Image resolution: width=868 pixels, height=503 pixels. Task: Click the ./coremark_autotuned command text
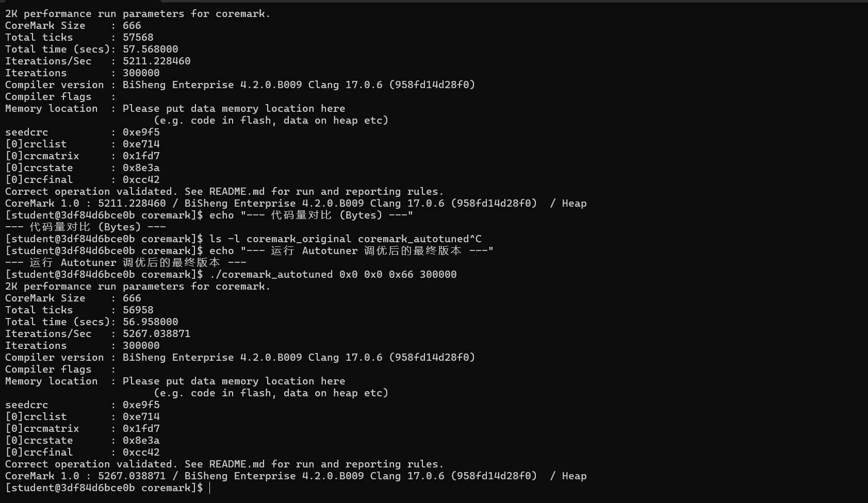click(x=271, y=275)
